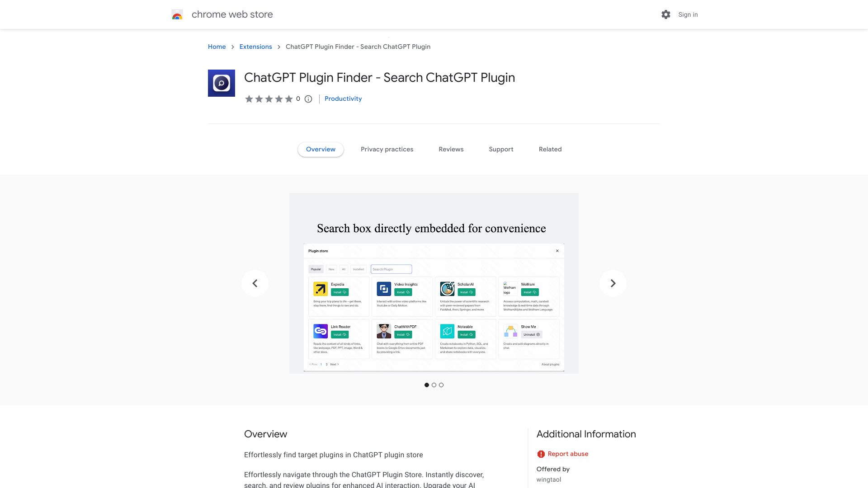Open the settings gear icon
Image resolution: width=868 pixels, height=488 pixels.
665,14
